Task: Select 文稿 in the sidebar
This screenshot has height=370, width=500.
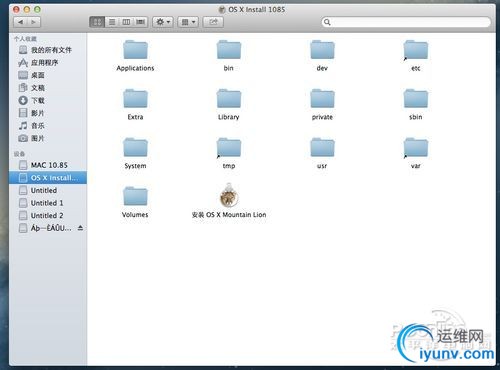Action: pos(48,88)
